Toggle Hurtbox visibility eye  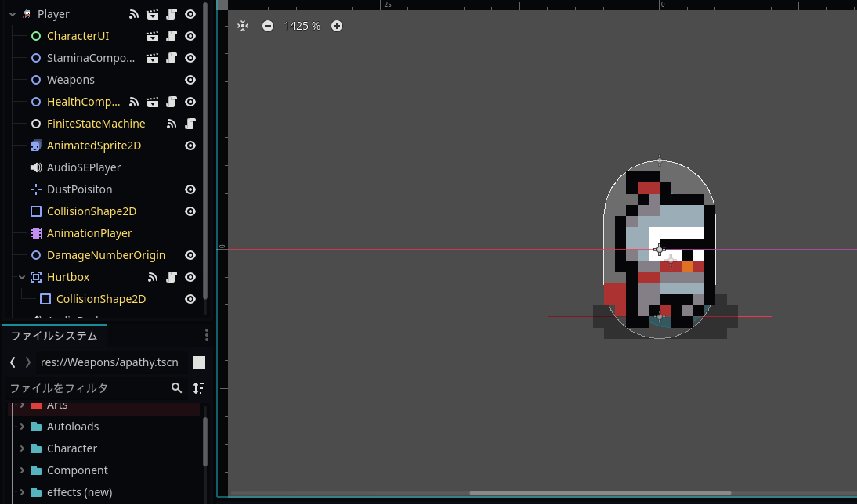(190, 277)
